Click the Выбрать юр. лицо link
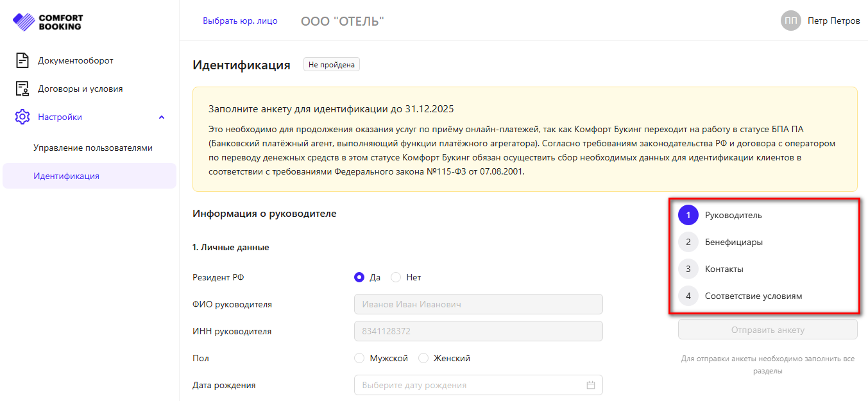868x401 pixels. [240, 21]
